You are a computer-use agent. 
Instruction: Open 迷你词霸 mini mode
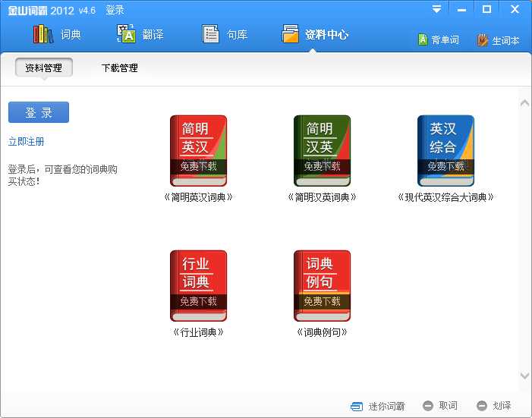point(378,406)
